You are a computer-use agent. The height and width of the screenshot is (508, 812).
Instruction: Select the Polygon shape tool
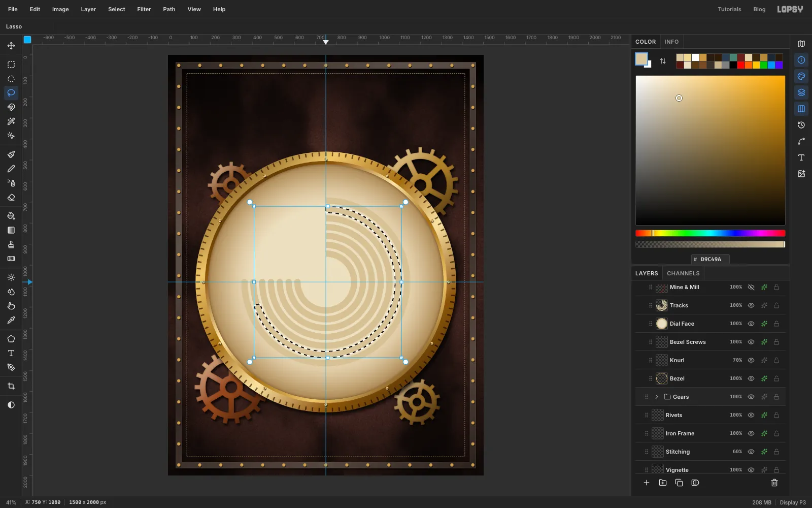point(11,339)
